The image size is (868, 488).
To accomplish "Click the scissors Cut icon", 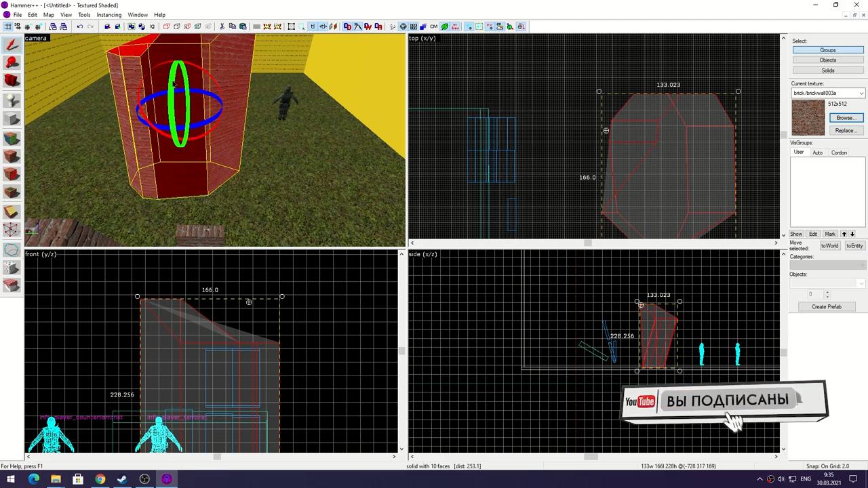I will (x=222, y=26).
